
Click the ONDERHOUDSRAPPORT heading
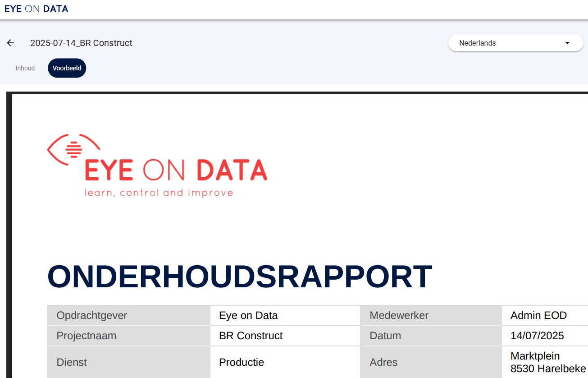(x=239, y=276)
